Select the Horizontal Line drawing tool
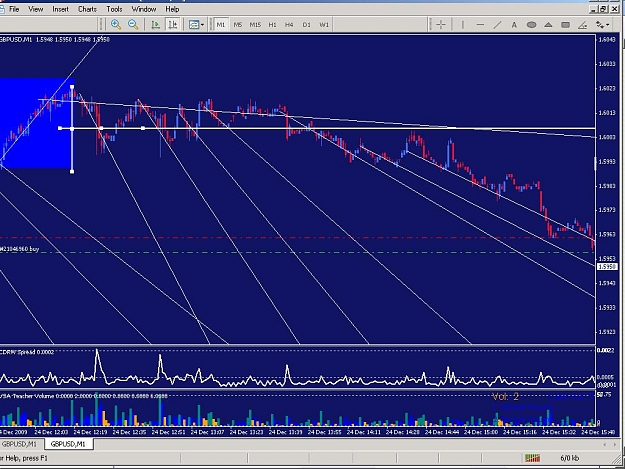This screenshot has width=625, height=469. click(480, 25)
